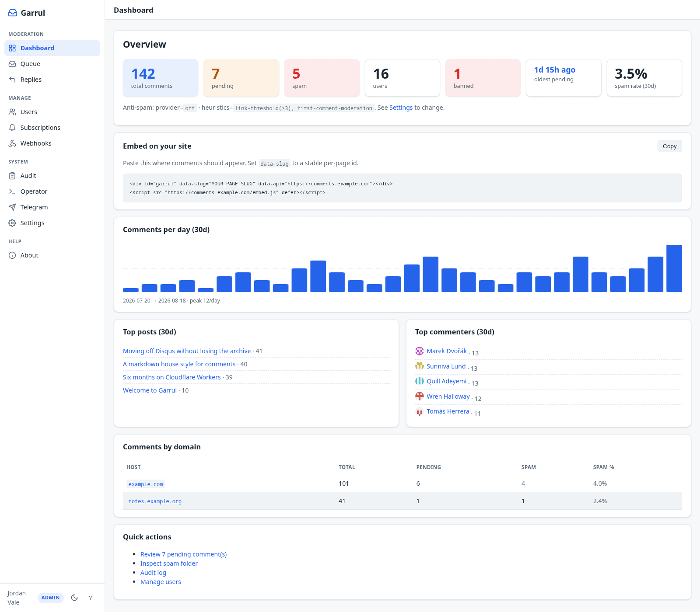Open the Audit menu item
700x612 pixels.
(x=52, y=176)
